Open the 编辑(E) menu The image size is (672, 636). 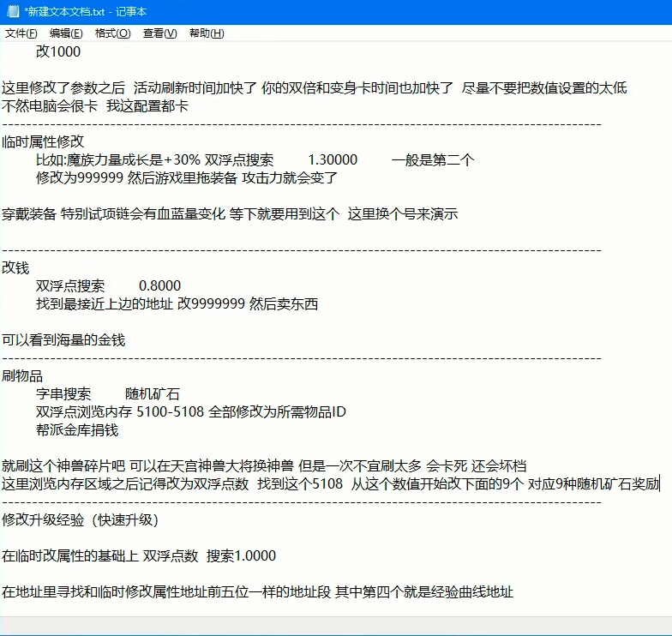pyautogui.click(x=66, y=33)
